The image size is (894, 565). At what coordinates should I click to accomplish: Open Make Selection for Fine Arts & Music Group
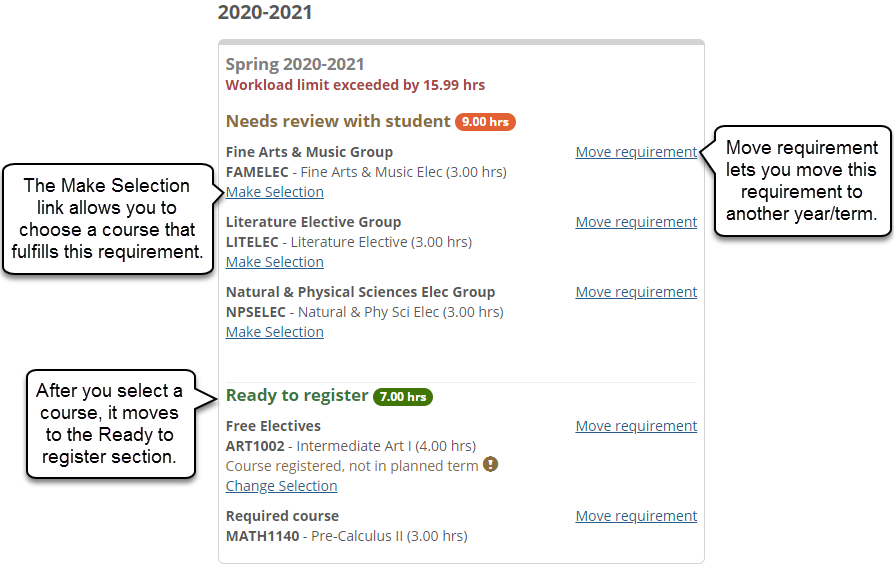point(274,192)
